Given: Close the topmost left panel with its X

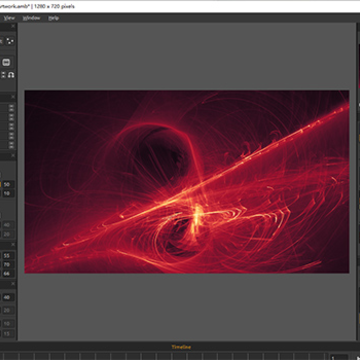Looking at the screenshot, I should click(x=13, y=26).
